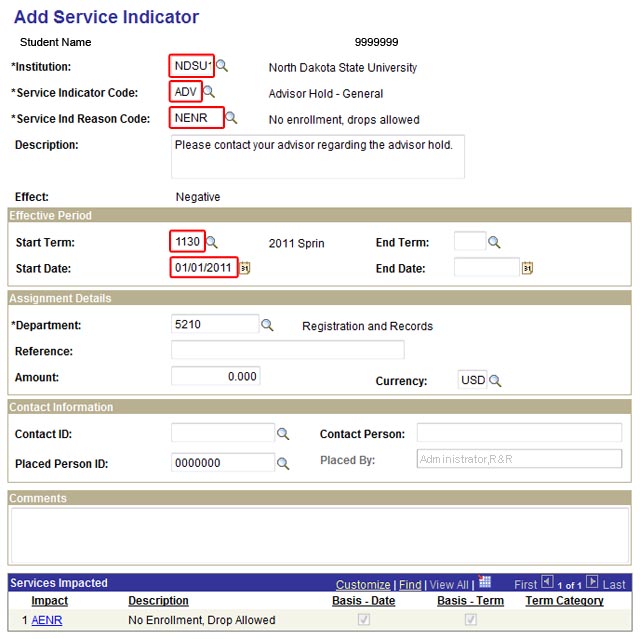Screen dimensions: 640x639
Task: Open the Currency lookup icon
Action: point(495,381)
